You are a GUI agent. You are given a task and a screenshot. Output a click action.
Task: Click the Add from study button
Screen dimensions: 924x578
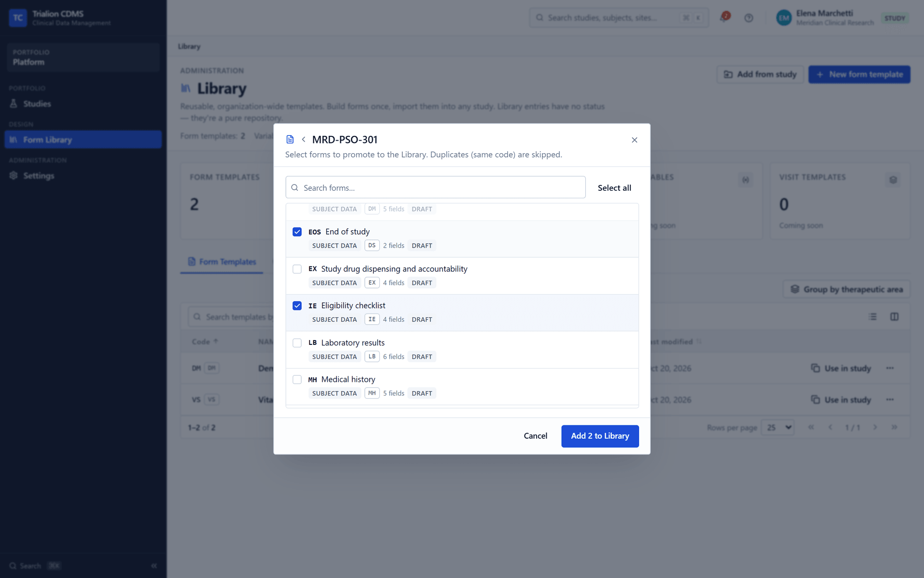coord(760,74)
